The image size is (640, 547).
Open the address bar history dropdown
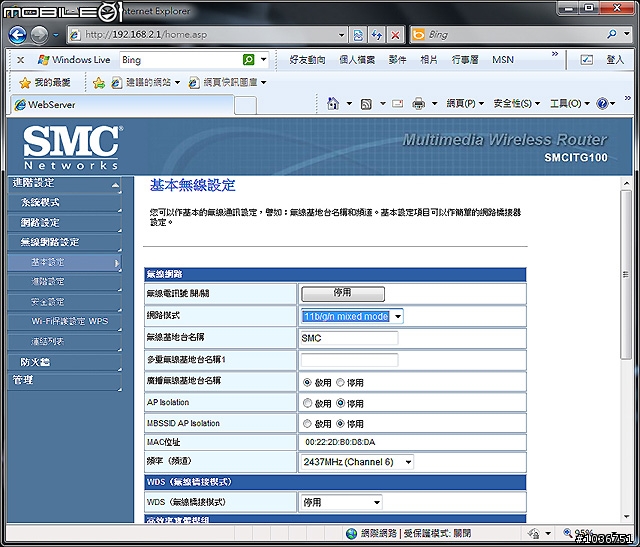(x=342, y=35)
